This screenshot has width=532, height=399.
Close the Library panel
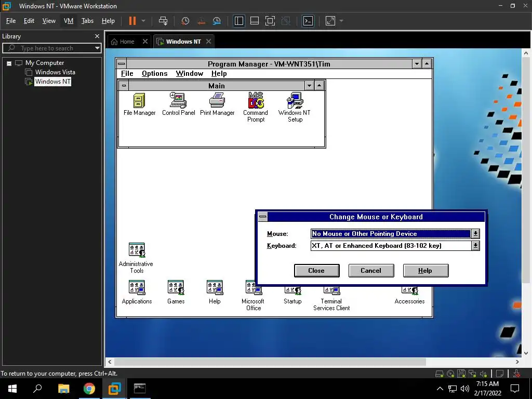(97, 36)
